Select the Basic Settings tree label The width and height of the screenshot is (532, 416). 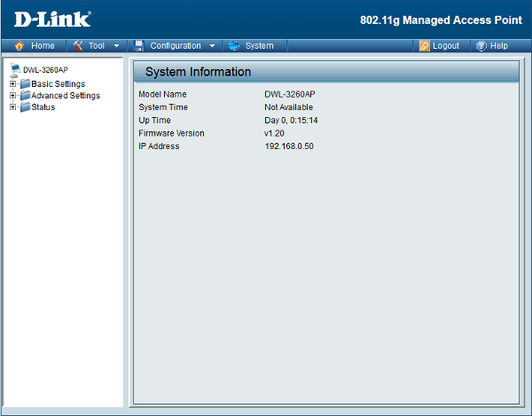(x=58, y=83)
